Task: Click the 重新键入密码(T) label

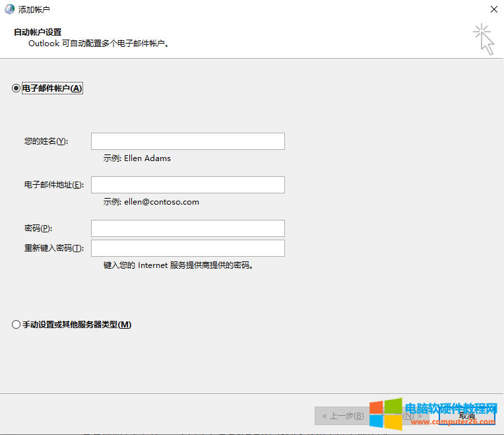Action: pos(54,248)
